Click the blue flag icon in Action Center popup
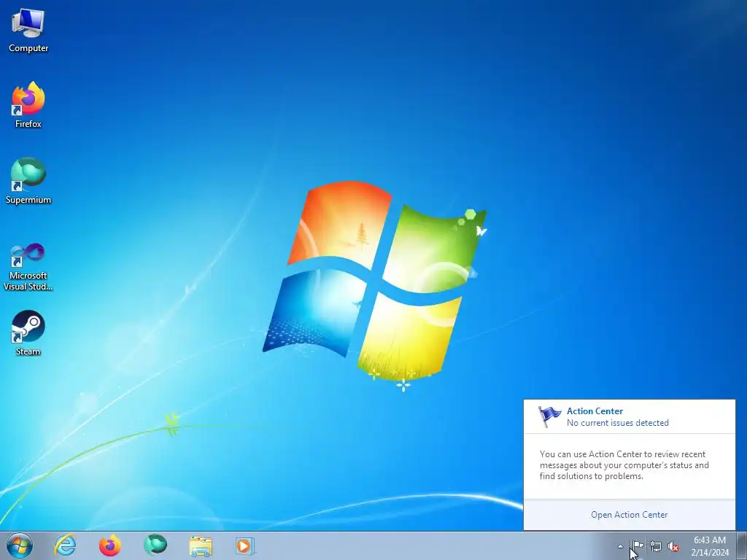This screenshot has height=560, width=747. (549, 416)
